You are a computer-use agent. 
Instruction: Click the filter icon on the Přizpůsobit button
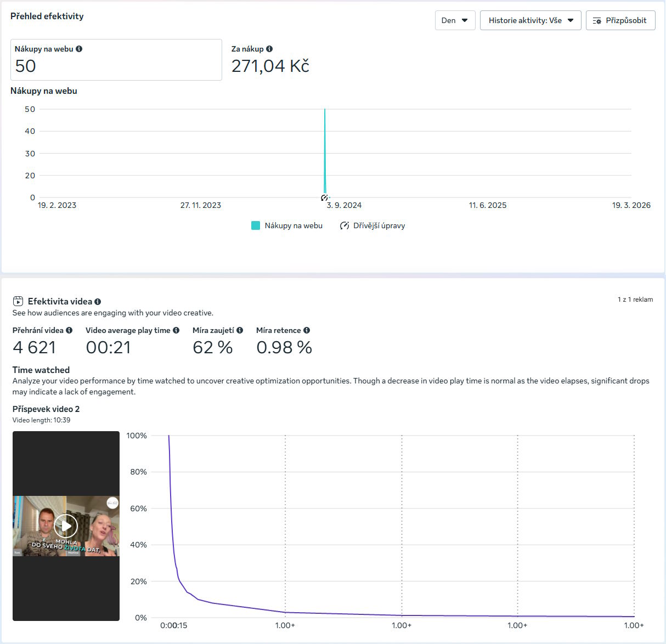click(597, 20)
